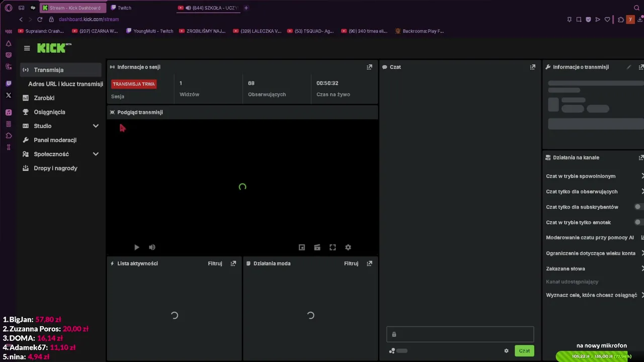Viewport: 644px width, 362px height.
Task: Pop out the Czat panel
Action: pos(532,67)
